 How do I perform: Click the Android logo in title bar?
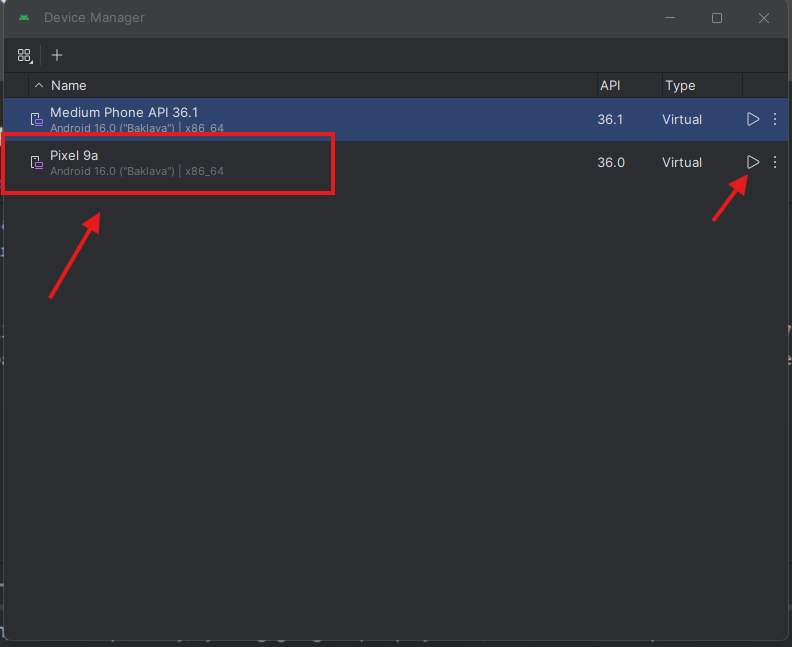pyautogui.click(x=24, y=18)
